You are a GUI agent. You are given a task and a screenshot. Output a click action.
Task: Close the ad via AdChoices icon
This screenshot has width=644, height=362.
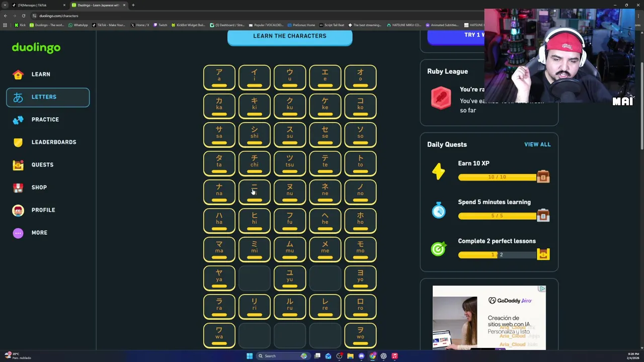click(x=542, y=289)
